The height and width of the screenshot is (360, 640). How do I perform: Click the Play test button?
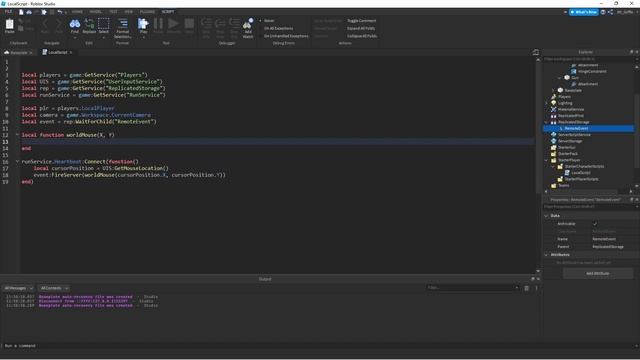point(143,25)
